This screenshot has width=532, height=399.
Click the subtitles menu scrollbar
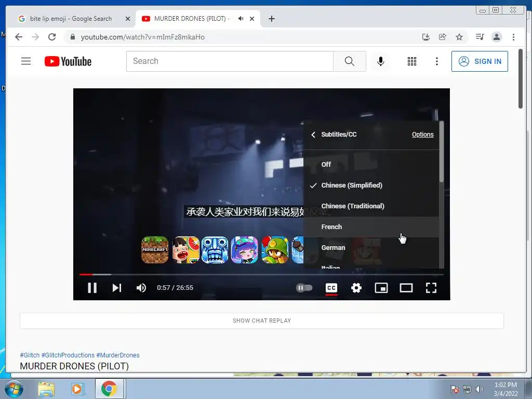(x=442, y=152)
